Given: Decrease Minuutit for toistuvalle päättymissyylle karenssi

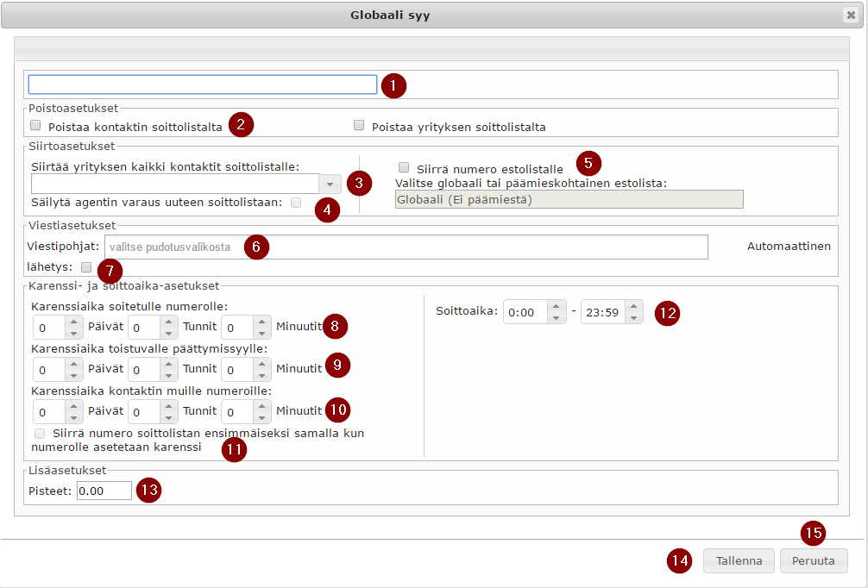Looking at the screenshot, I should click(261, 375).
